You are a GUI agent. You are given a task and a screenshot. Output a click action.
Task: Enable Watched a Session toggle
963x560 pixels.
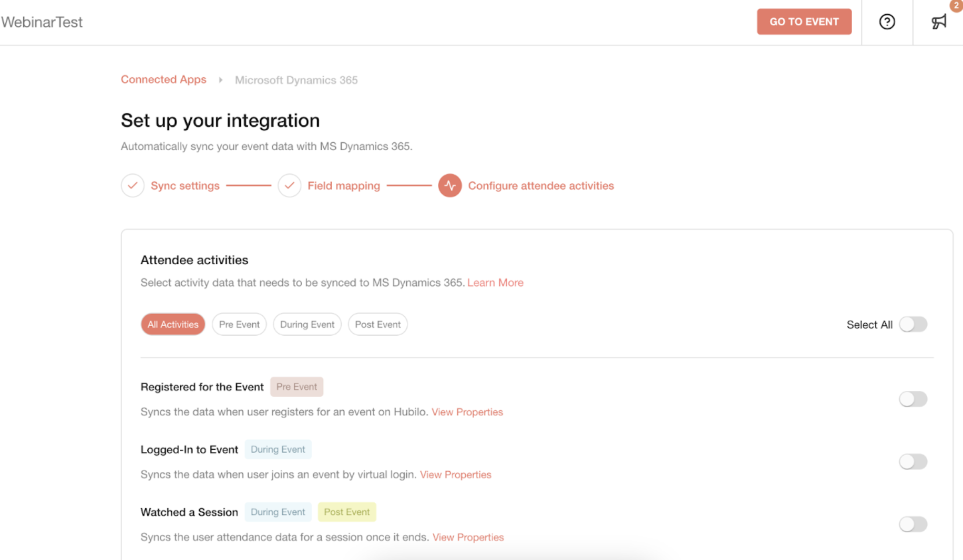click(x=913, y=524)
